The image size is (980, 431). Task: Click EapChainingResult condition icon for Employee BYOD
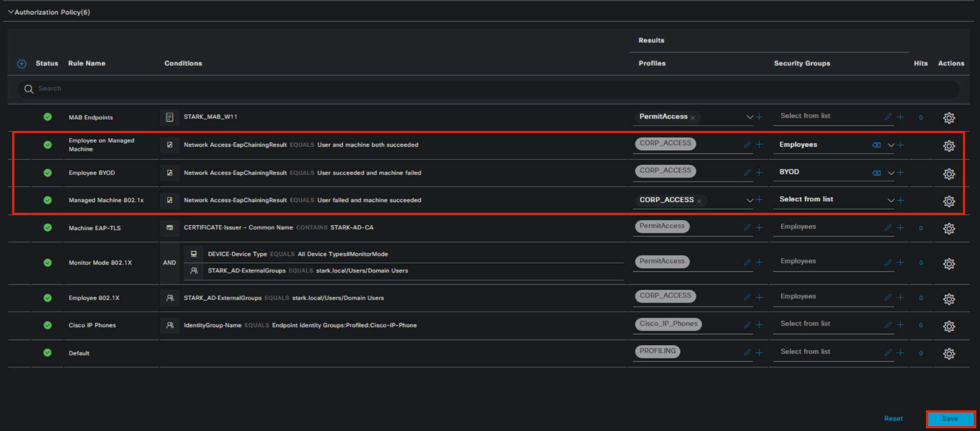point(169,173)
